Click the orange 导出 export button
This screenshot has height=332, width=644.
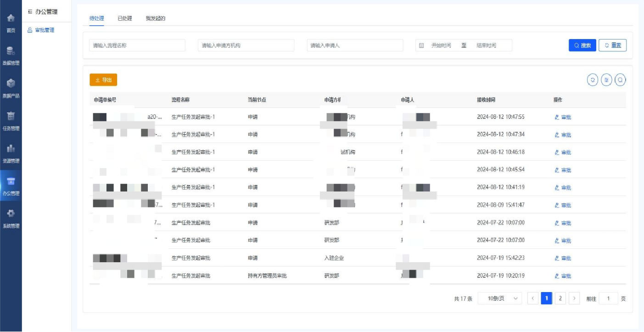103,80
